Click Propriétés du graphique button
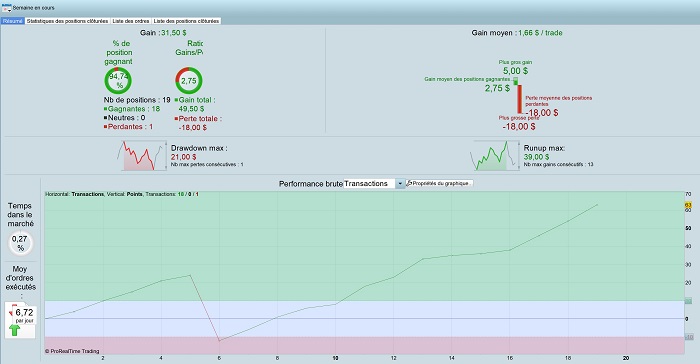This screenshot has width=700, height=364. click(439, 184)
